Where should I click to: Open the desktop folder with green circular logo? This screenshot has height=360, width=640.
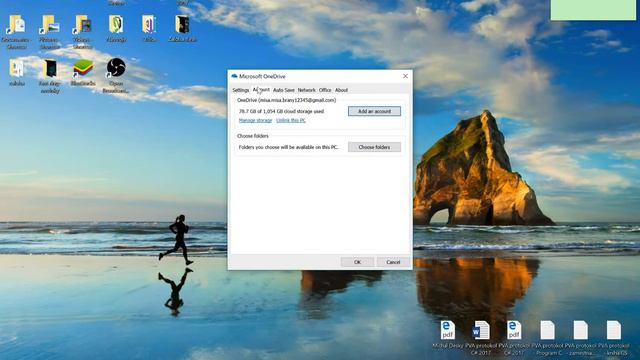116,28
